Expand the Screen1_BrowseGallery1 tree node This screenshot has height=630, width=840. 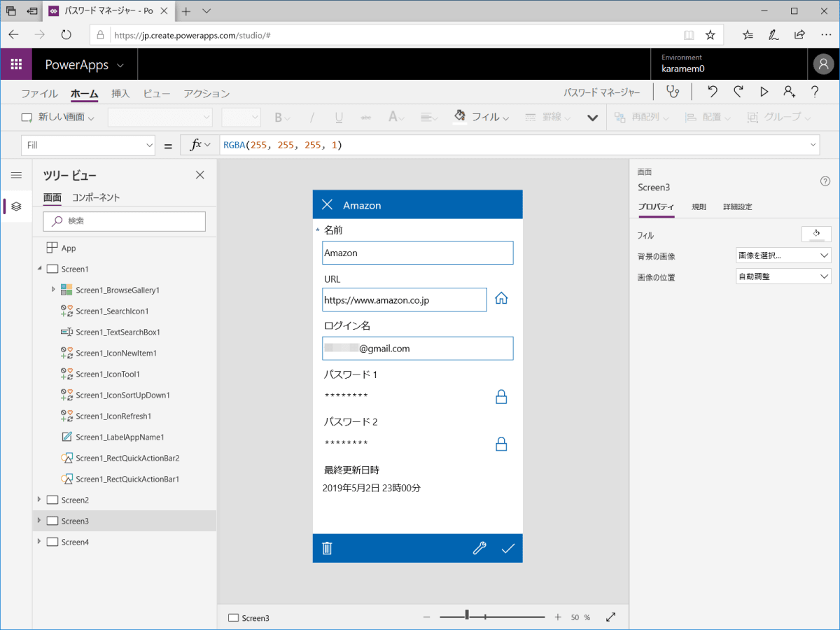point(53,290)
